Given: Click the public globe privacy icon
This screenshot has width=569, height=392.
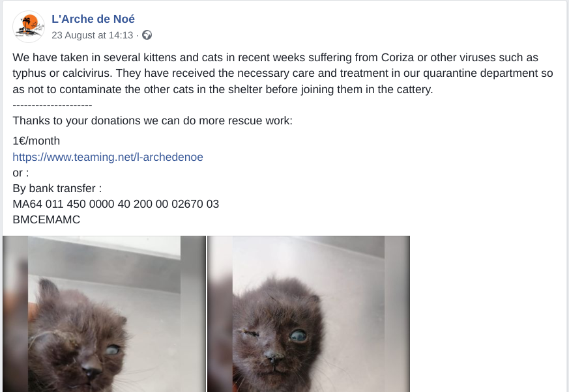Looking at the screenshot, I should [147, 35].
